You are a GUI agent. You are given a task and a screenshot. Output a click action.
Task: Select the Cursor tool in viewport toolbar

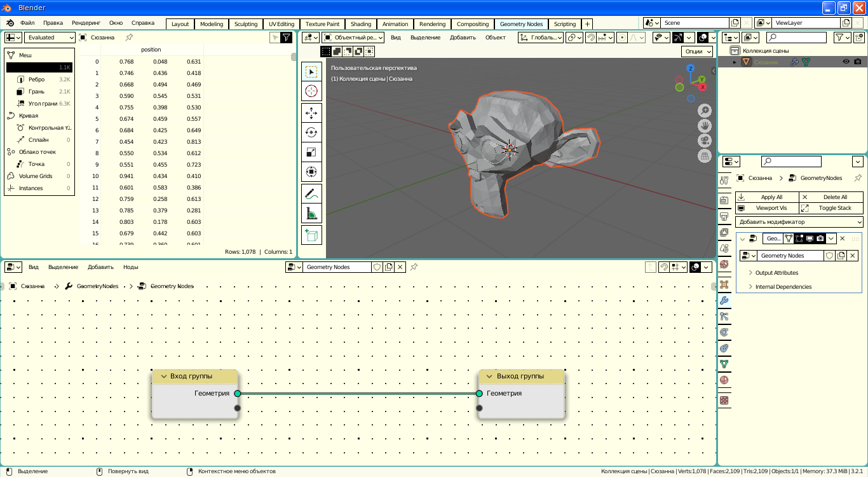311,91
